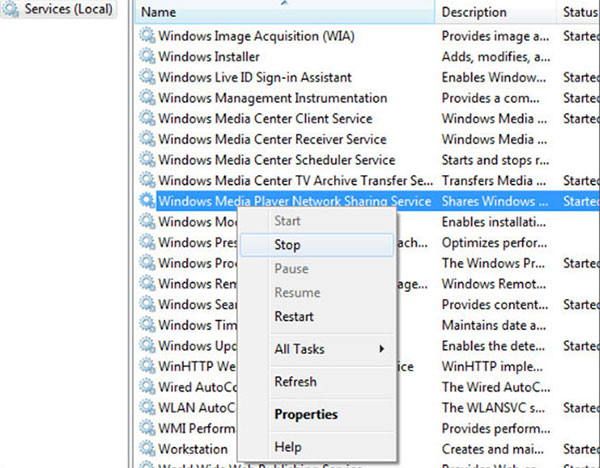Viewport: 600px width, 468px height.
Task: Click the gear icon beside Wired AutoC service
Action: [x=147, y=386]
